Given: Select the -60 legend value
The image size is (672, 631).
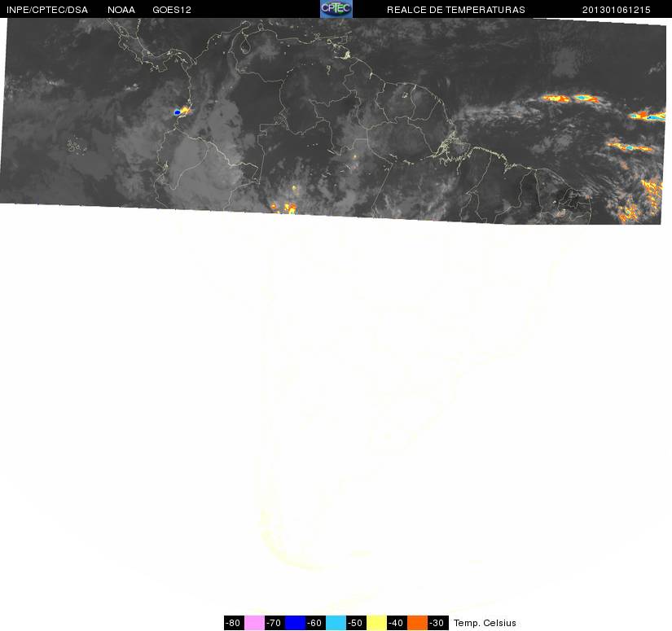Looking at the screenshot, I should tap(315, 623).
